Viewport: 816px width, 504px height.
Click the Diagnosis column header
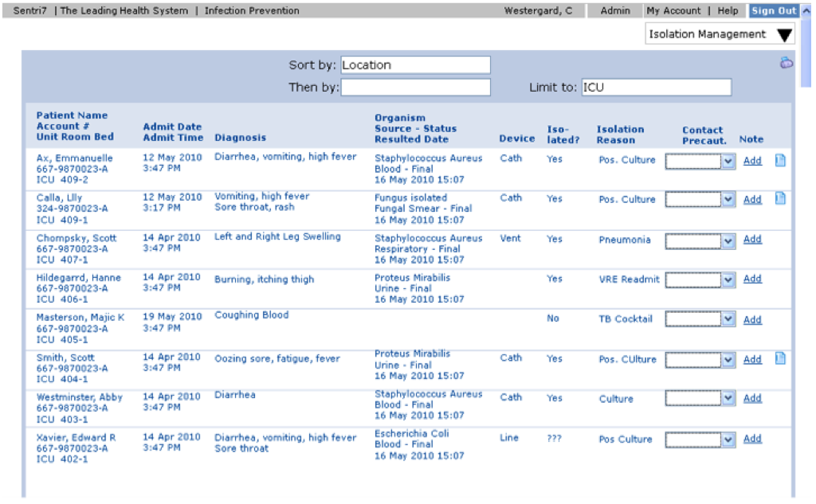(240, 138)
